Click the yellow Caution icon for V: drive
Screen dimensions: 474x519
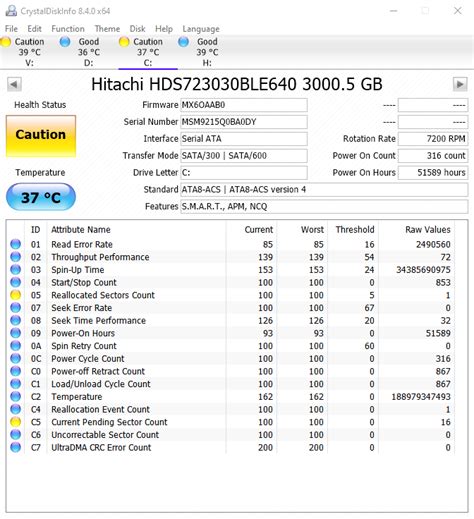[5, 42]
